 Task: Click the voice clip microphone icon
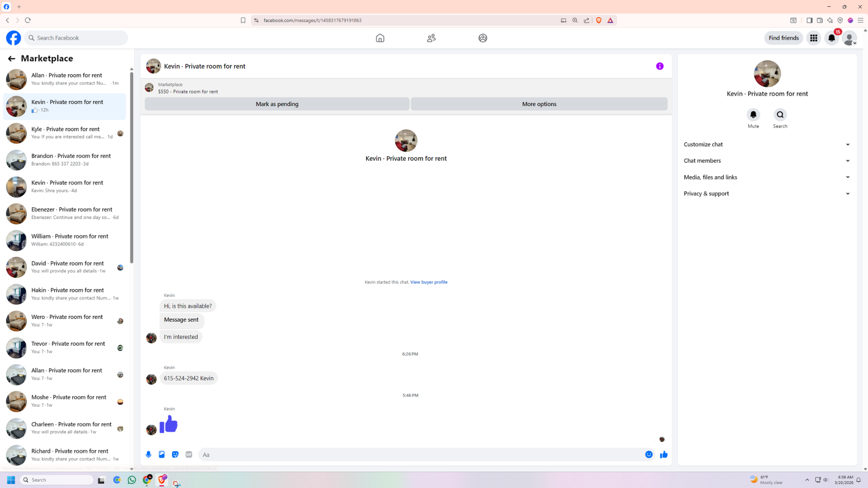coord(148,455)
